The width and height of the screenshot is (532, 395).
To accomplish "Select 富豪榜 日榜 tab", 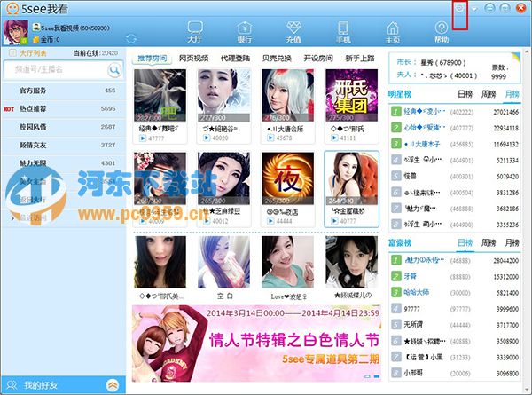I will tap(465, 243).
